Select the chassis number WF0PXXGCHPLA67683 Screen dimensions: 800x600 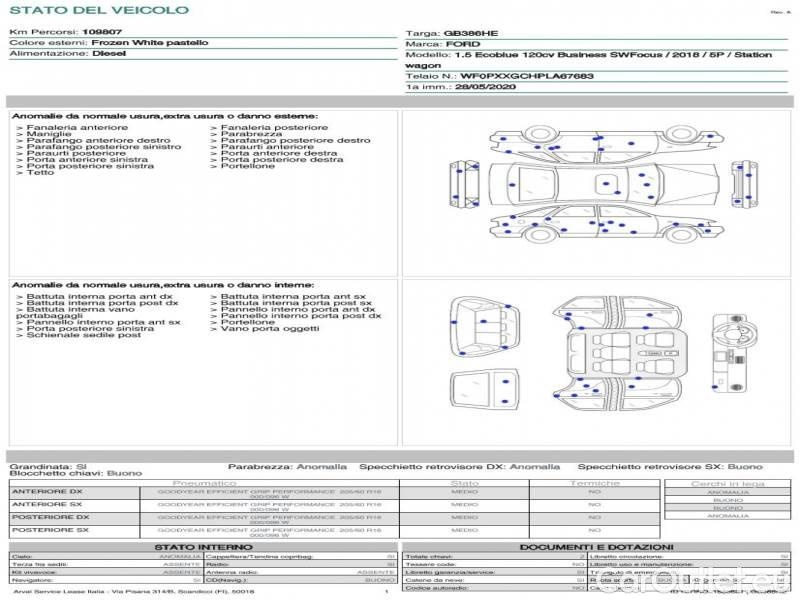(x=527, y=76)
